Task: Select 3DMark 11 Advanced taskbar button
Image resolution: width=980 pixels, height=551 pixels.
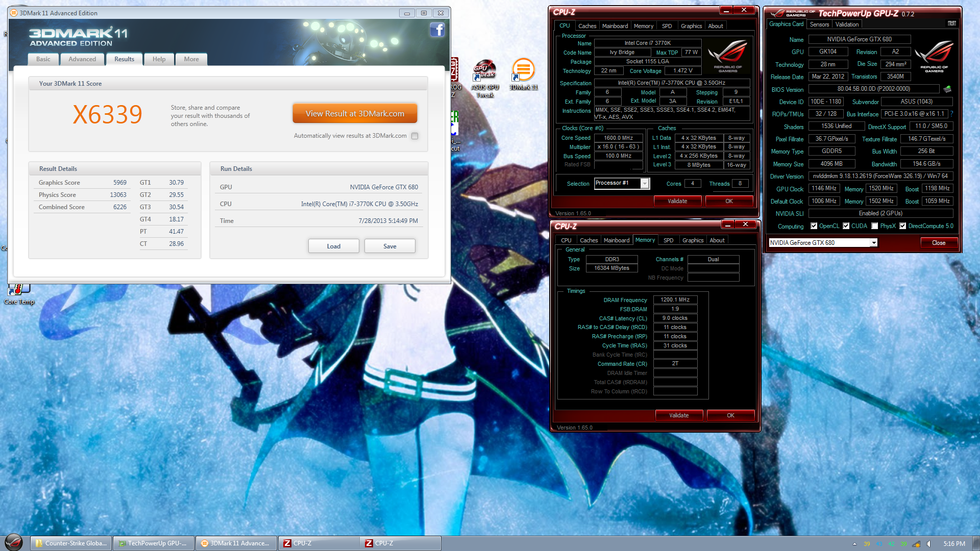Action: pos(236,543)
